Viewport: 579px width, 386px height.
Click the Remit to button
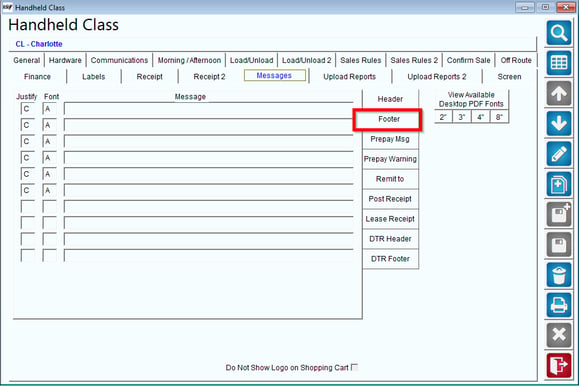click(390, 179)
